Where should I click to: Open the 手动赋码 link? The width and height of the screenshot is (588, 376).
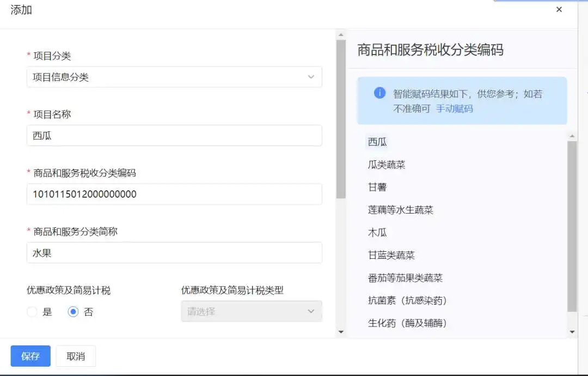455,109
